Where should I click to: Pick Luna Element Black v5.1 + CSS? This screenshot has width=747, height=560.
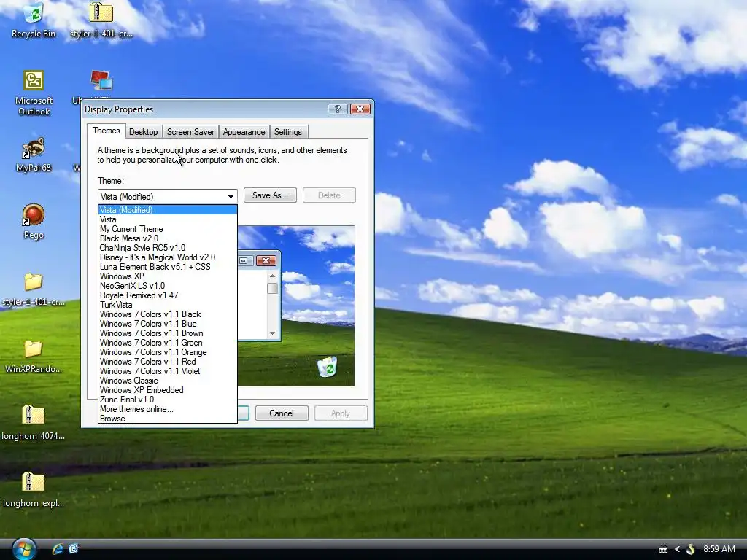coord(168,267)
